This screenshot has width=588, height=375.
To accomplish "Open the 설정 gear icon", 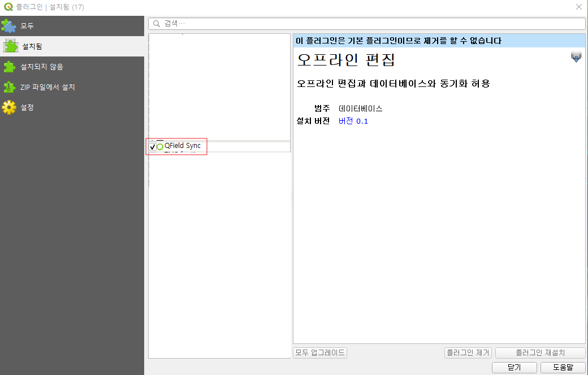I will [10, 107].
